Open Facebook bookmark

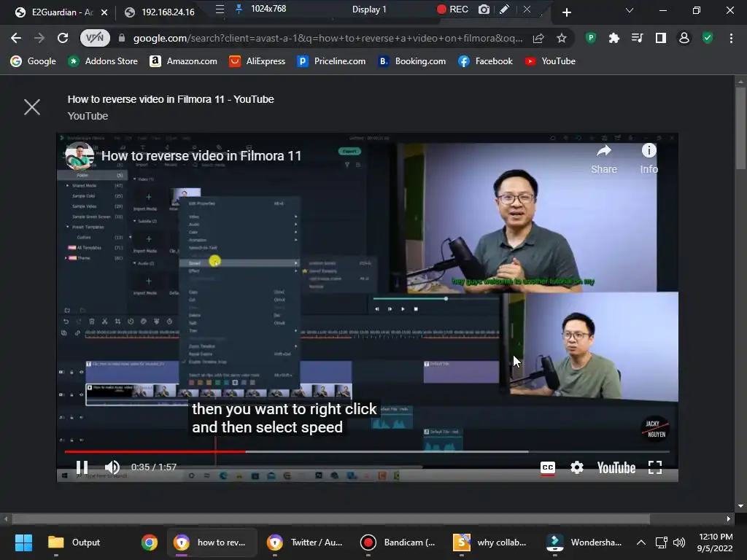tap(485, 61)
